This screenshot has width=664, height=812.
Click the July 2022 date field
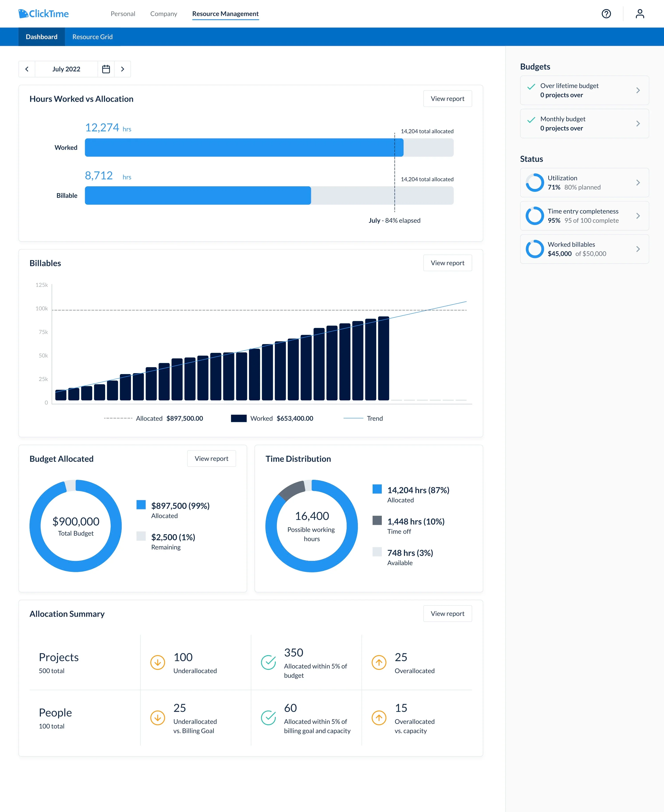coord(66,69)
